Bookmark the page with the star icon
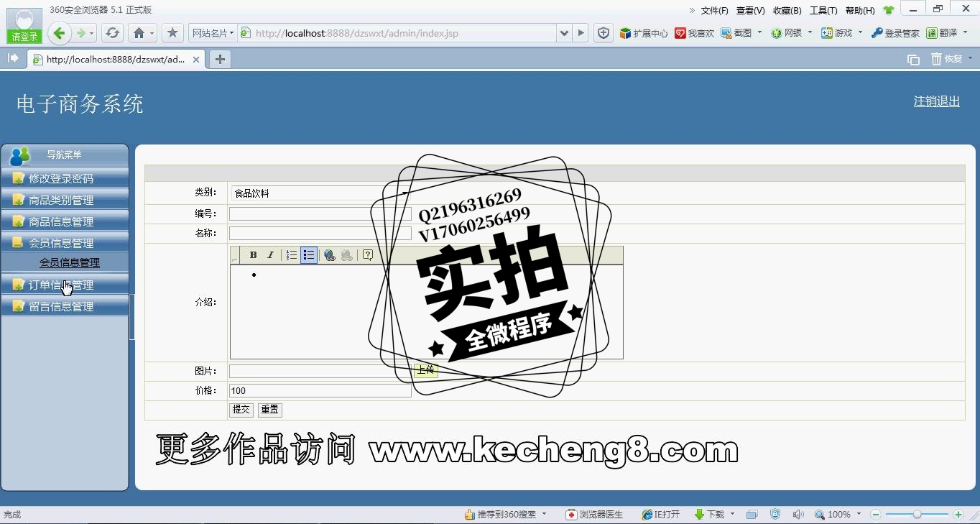Screen dimensions: 980x524 [x=172, y=33]
